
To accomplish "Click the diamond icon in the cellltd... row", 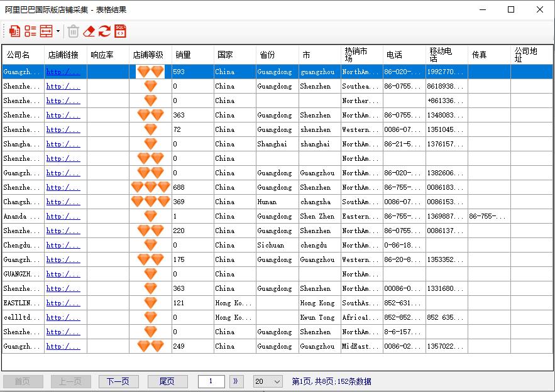I will [150, 317].
